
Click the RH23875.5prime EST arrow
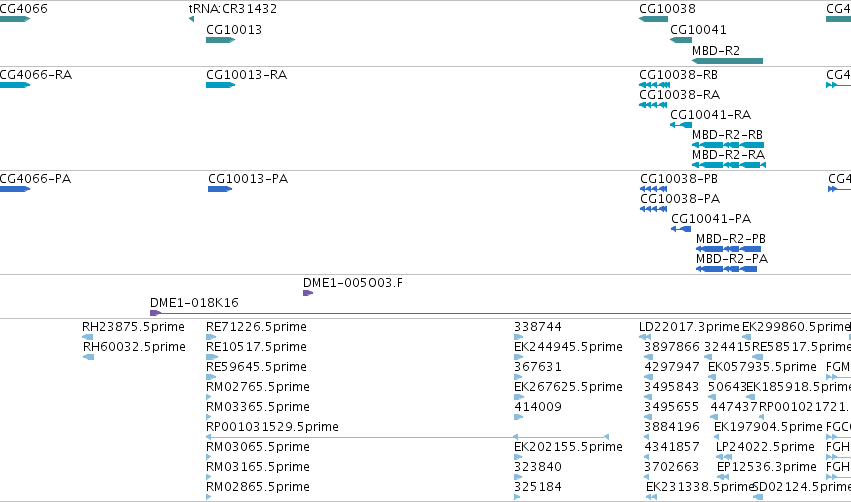tap(87, 337)
